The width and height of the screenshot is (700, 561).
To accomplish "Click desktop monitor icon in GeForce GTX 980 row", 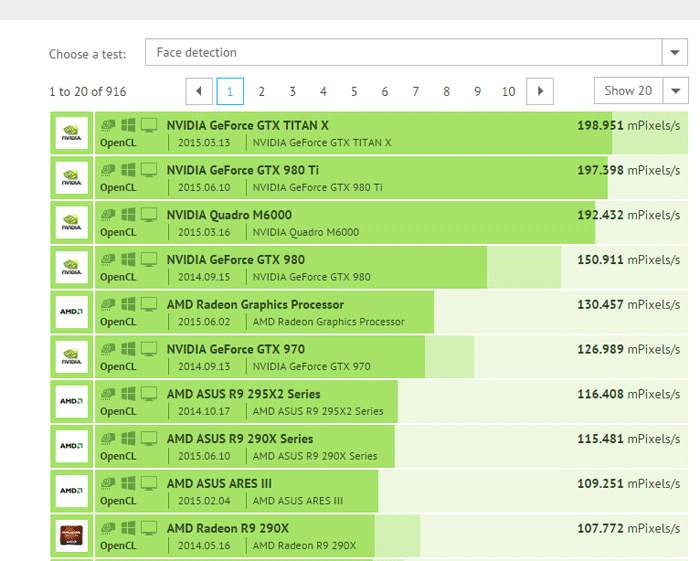I will 149,259.
